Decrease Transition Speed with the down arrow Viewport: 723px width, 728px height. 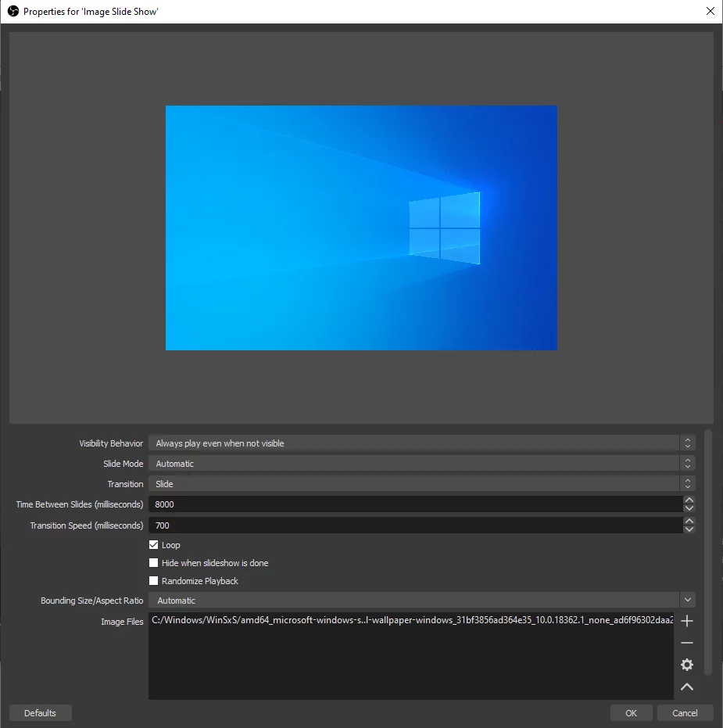[x=689, y=529]
